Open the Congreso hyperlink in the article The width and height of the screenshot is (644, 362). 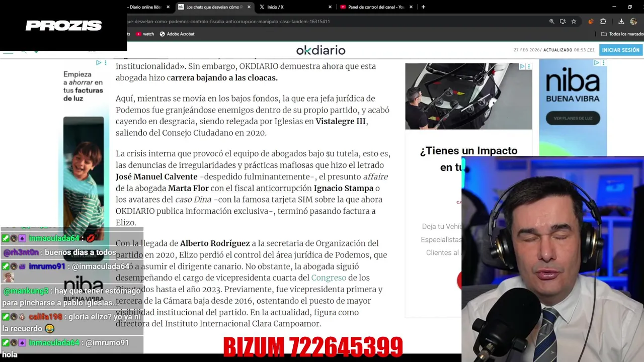coord(329,278)
